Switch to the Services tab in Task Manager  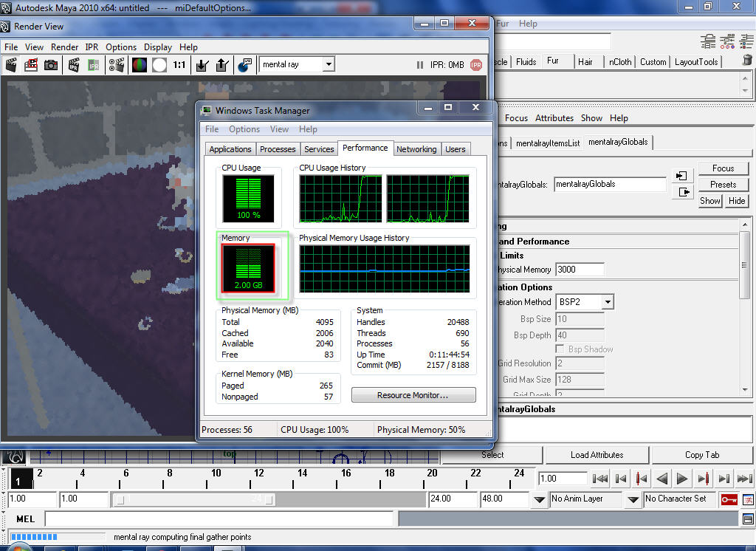319,149
